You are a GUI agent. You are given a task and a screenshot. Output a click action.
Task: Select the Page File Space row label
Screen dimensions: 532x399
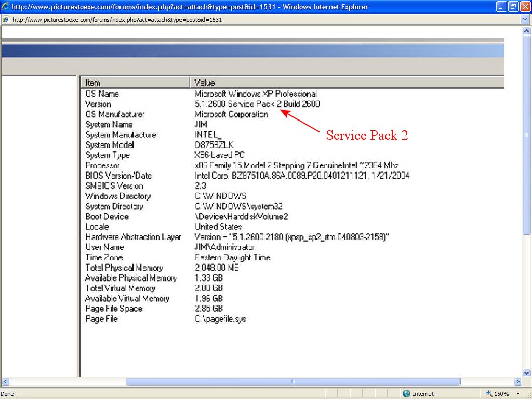[113, 309]
